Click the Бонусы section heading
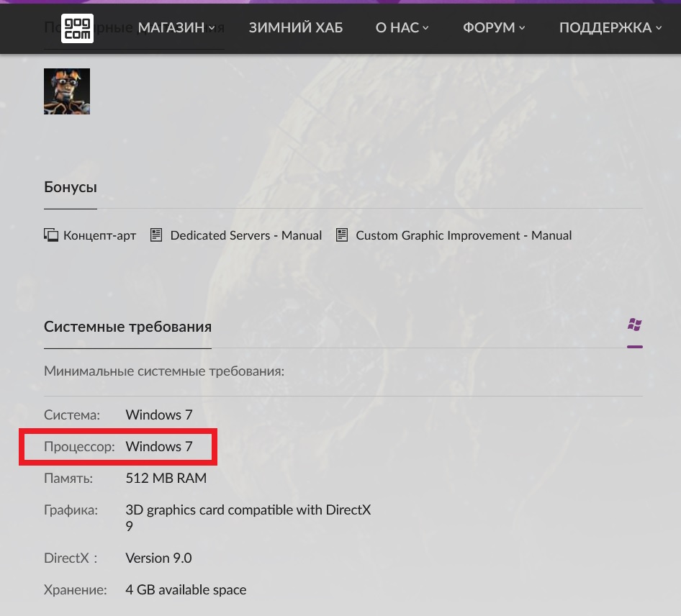This screenshot has height=616, width=681. coord(71,187)
